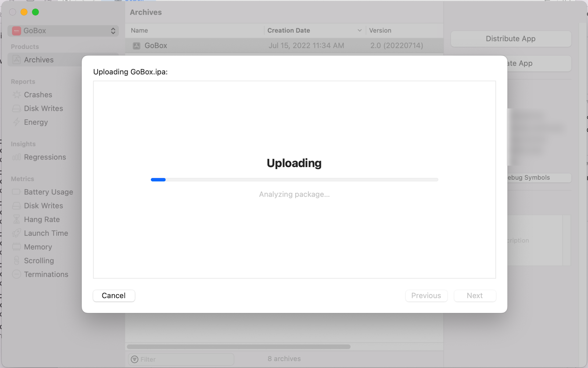The height and width of the screenshot is (368, 588).
Task: Click the Previous button in upload dialog
Action: (426, 296)
